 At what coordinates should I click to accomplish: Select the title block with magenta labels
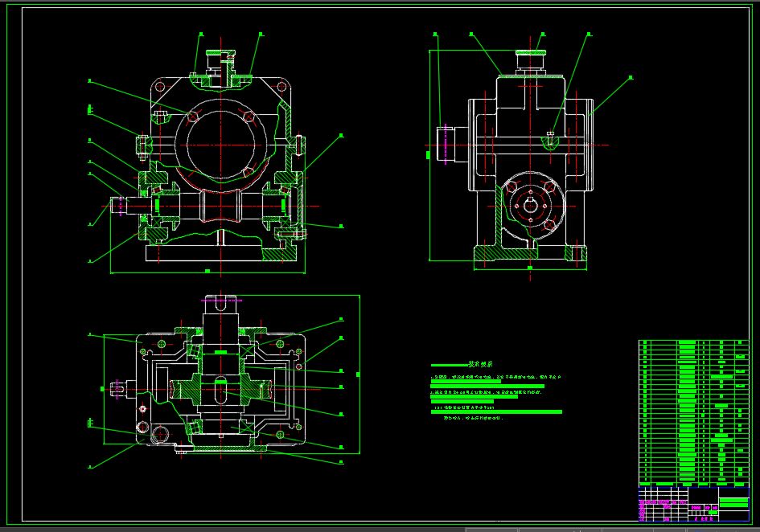point(693,505)
